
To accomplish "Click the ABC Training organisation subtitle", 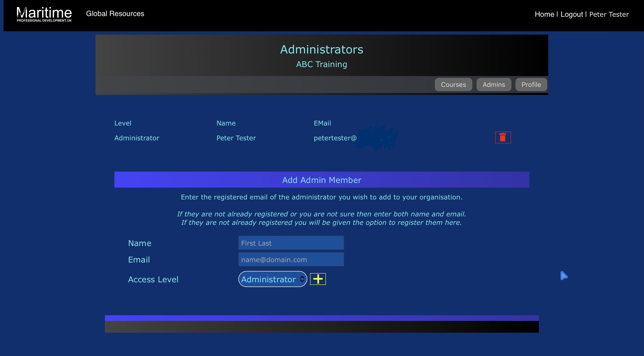I will point(321,64).
